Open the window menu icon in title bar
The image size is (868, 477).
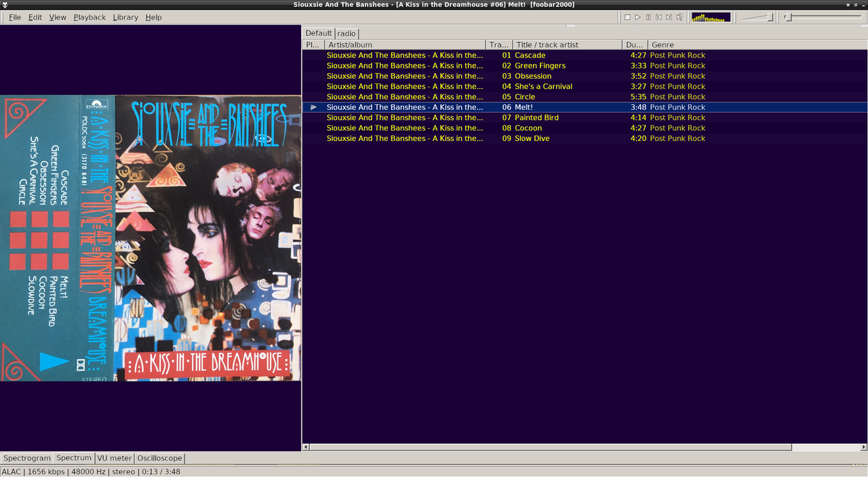coord(5,4)
